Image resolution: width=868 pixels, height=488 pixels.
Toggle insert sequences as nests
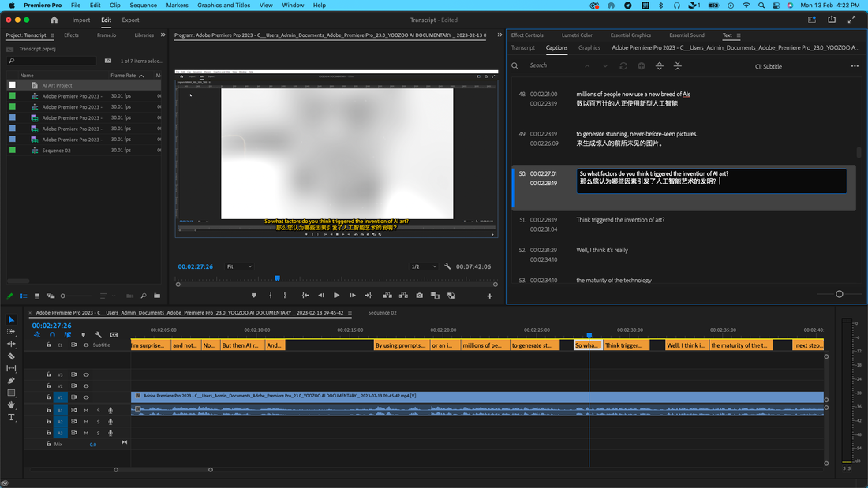(x=36, y=335)
